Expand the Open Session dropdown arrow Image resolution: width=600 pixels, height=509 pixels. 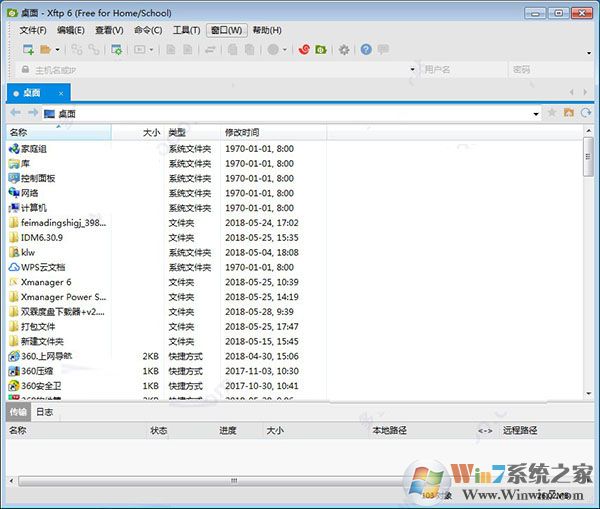click(58, 49)
